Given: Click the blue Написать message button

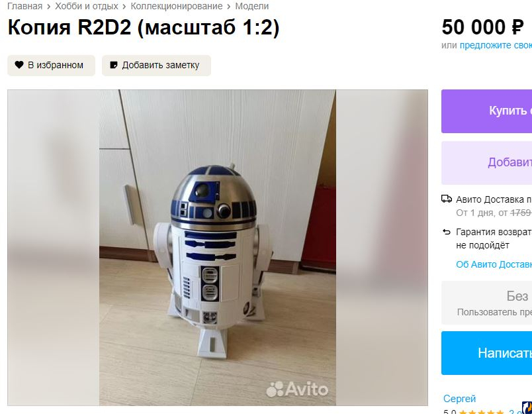Looking at the screenshot, I should click(486, 353).
